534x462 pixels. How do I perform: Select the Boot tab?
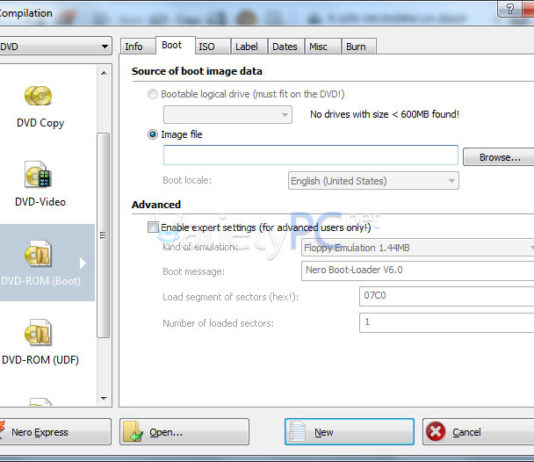175,45
